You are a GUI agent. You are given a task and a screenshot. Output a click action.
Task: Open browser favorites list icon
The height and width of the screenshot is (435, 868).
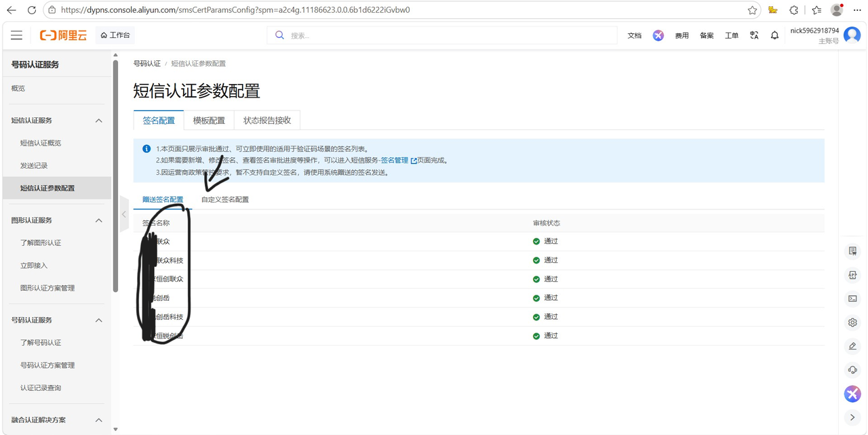[x=816, y=10]
